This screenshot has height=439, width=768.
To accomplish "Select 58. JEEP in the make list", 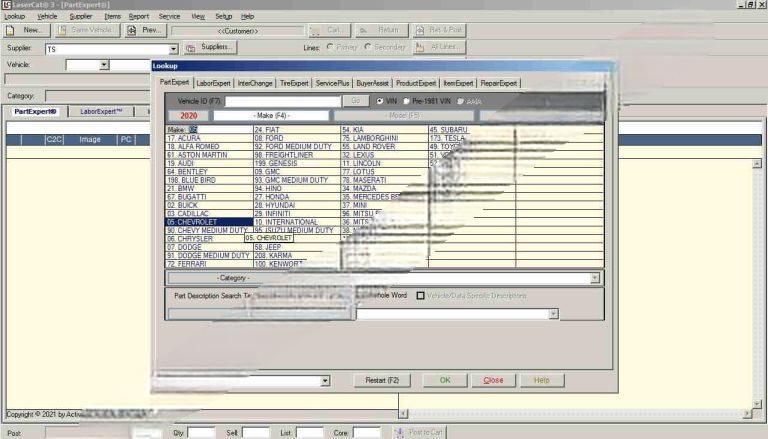I will click(297, 247).
